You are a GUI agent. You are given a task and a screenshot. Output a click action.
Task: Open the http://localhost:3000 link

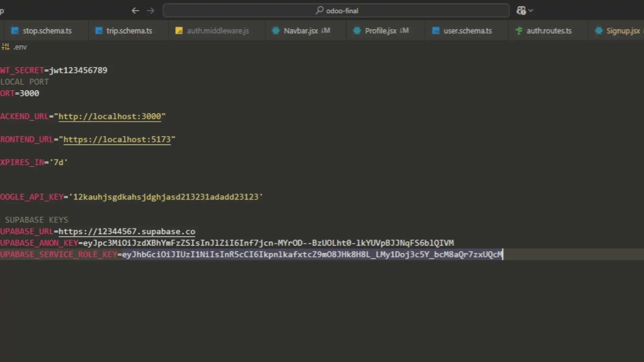[110, 116]
